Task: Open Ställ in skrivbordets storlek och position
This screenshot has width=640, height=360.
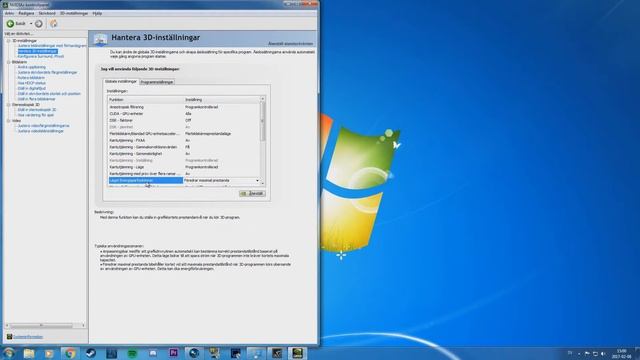Action: pyautogui.click(x=49, y=94)
